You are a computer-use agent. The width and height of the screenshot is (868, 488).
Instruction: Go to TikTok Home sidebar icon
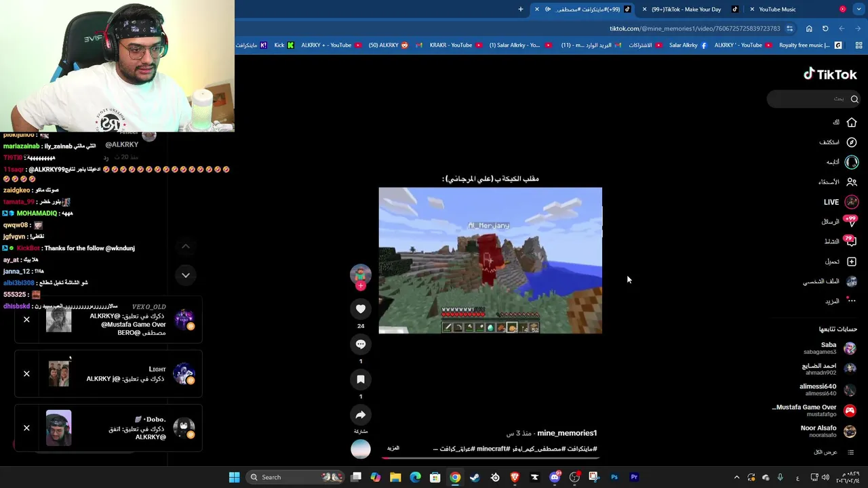click(x=852, y=123)
